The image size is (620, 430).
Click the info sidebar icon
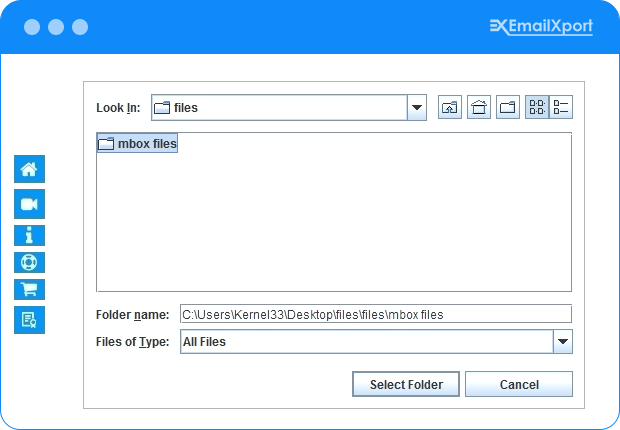29,235
